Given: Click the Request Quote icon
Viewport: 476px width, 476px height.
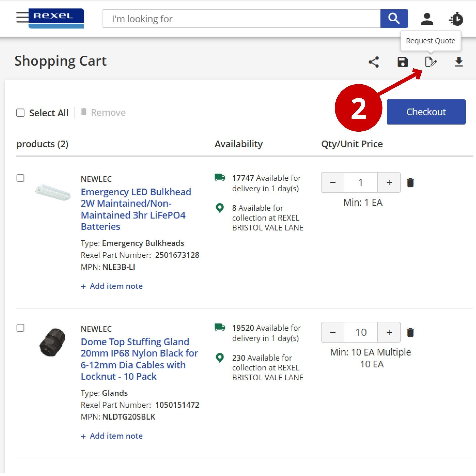Looking at the screenshot, I should (431, 62).
